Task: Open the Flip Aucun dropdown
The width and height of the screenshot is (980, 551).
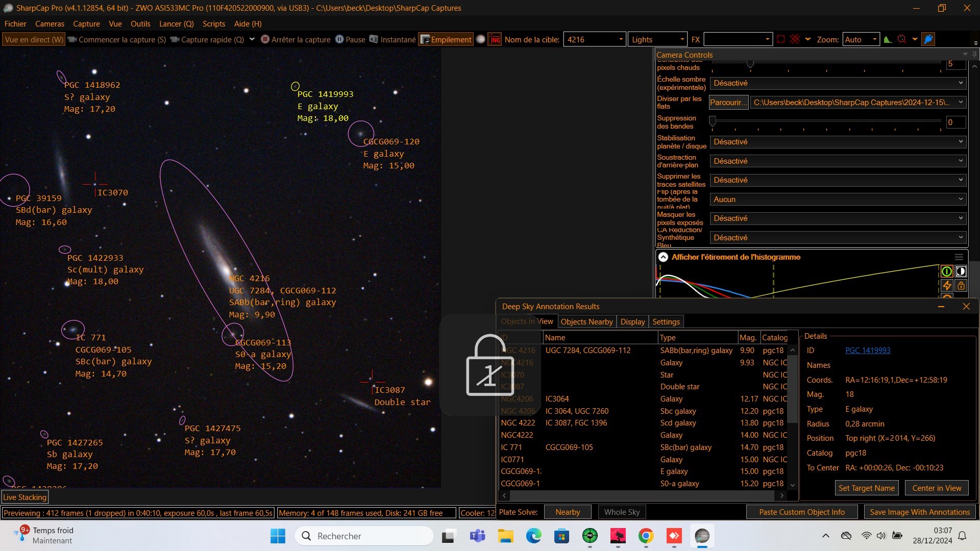Action: tap(838, 199)
